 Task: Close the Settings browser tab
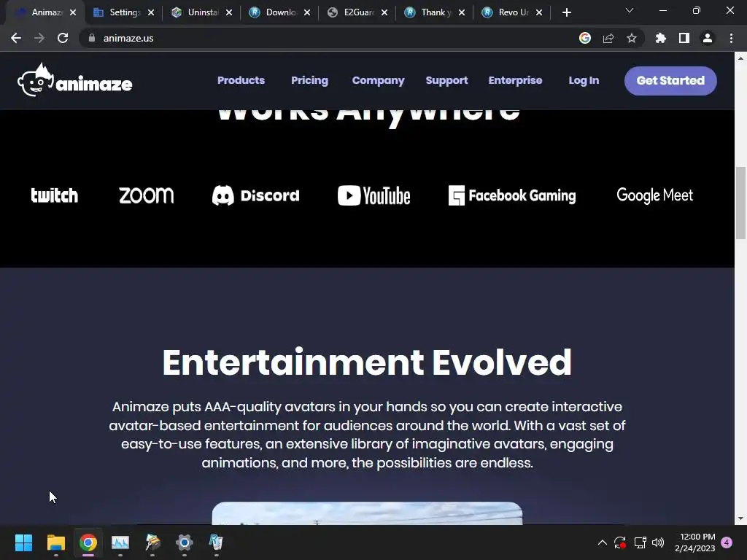click(x=151, y=12)
